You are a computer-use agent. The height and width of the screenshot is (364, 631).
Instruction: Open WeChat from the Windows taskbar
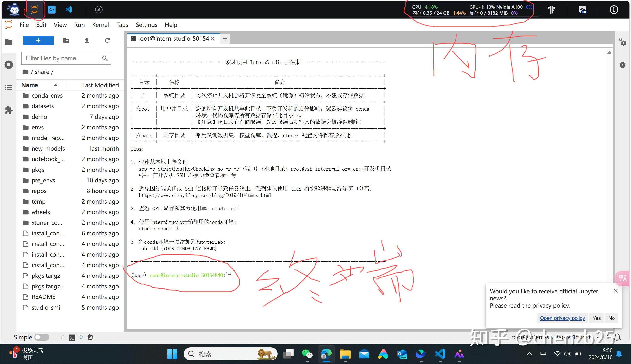pyautogui.click(x=307, y=354)
